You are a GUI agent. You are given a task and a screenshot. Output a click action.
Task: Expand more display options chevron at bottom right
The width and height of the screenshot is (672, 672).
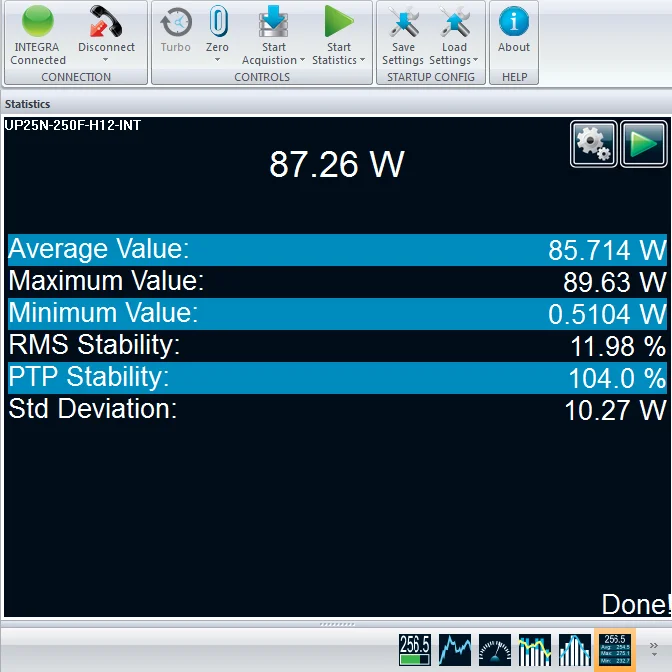pyautogui.click(x=654, y=646)
